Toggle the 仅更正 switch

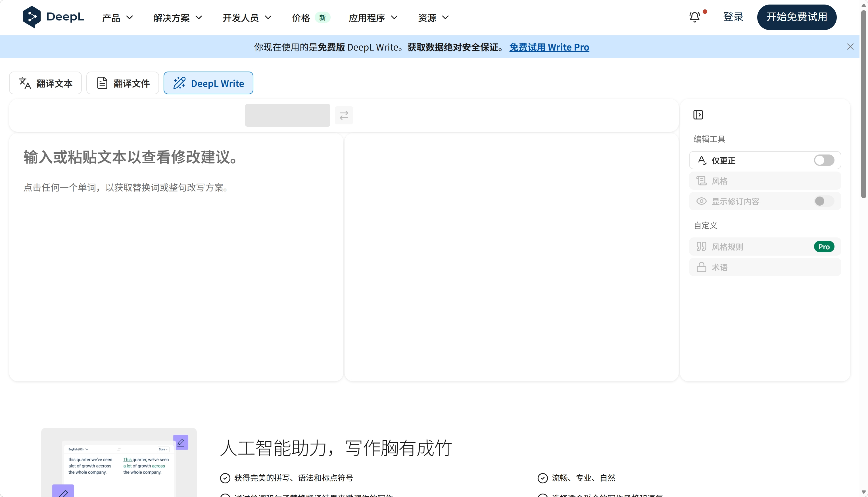tap(824, 160)
